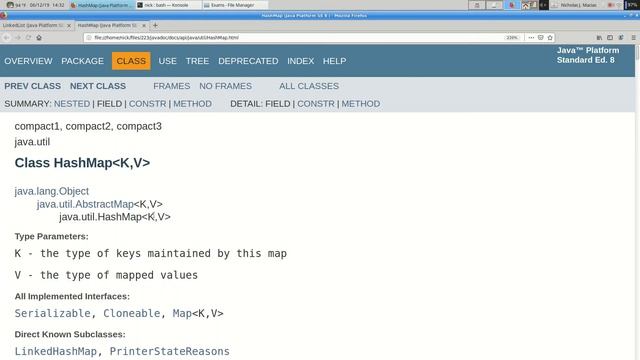Click the 'java.util.HashMap<K,V>' text
The image size is (640, 360).
115,216
